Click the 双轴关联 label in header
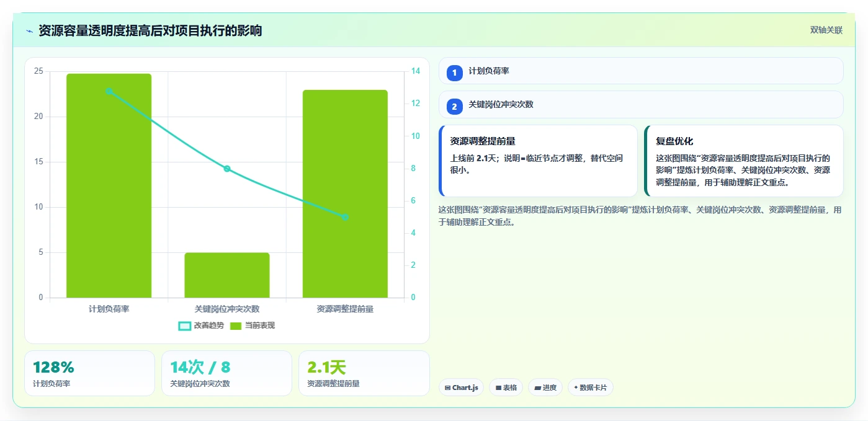868x421 pixels. pos(826,30)
